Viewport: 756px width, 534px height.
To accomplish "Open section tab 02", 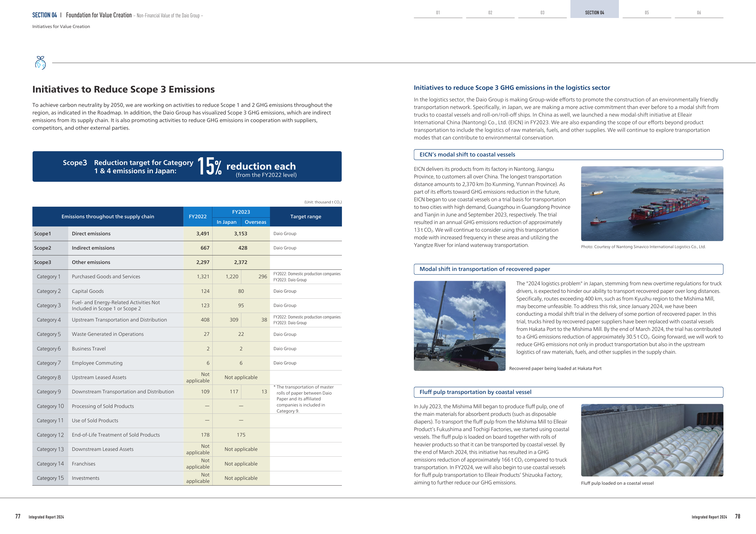I will pyautogui.click(x=490, y=12).
